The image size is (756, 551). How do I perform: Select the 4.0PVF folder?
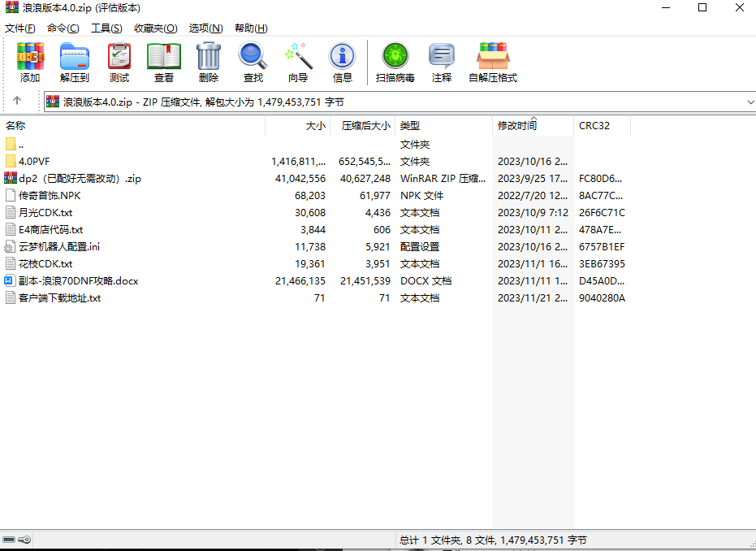click(x=34, y=162)
